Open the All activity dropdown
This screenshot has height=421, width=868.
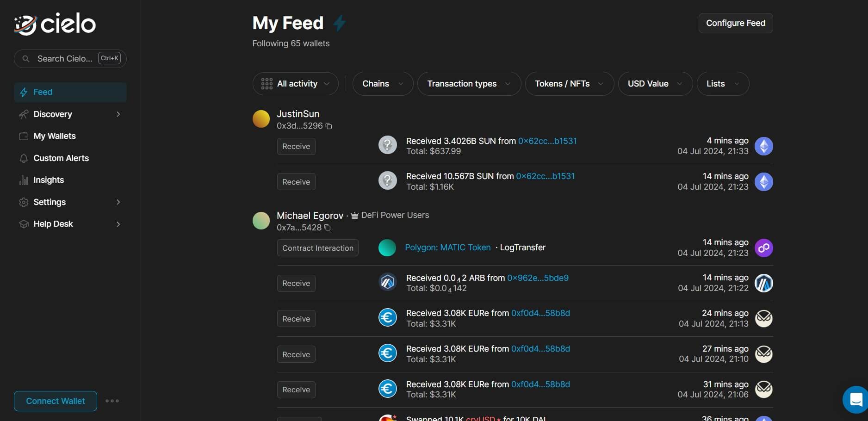click(x=296, y=84)
